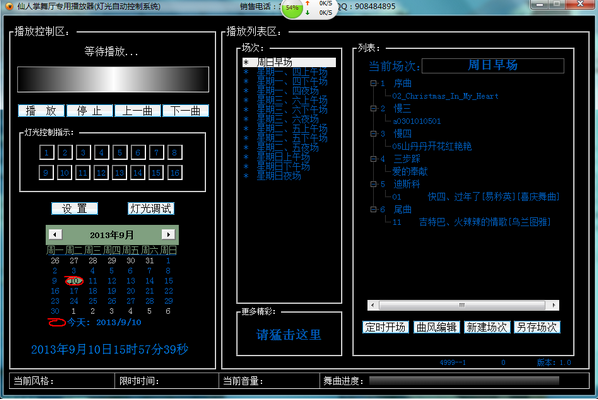Go to previous calendar month arrow
The width and height of the screenshot is (598, 400).
coord(55,234)
